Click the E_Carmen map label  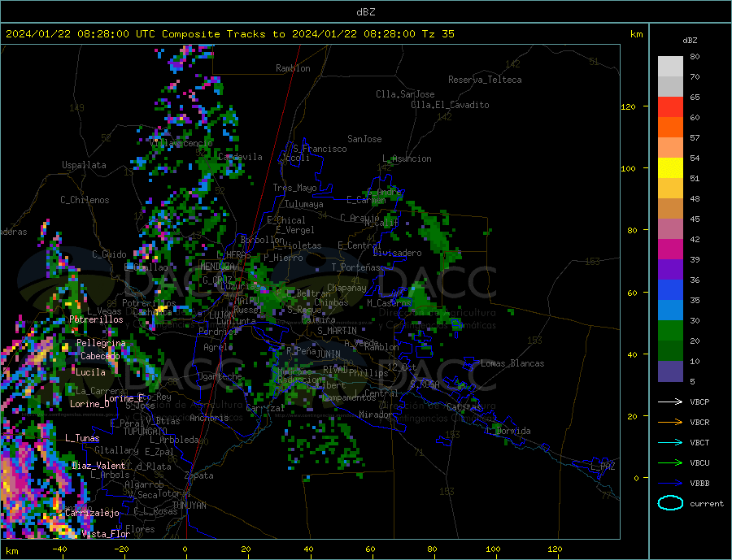click(x=366, y=200)
